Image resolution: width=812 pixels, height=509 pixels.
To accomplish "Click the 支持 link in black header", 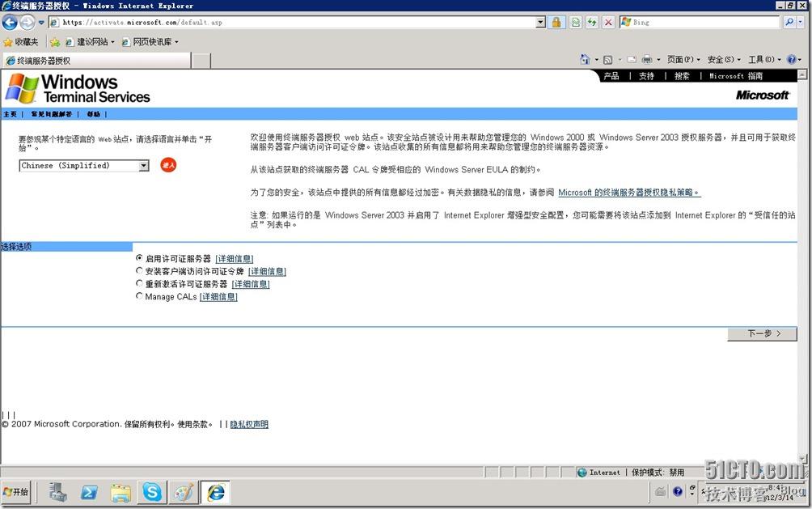I will pyautogui.click(x=646, y=76).
